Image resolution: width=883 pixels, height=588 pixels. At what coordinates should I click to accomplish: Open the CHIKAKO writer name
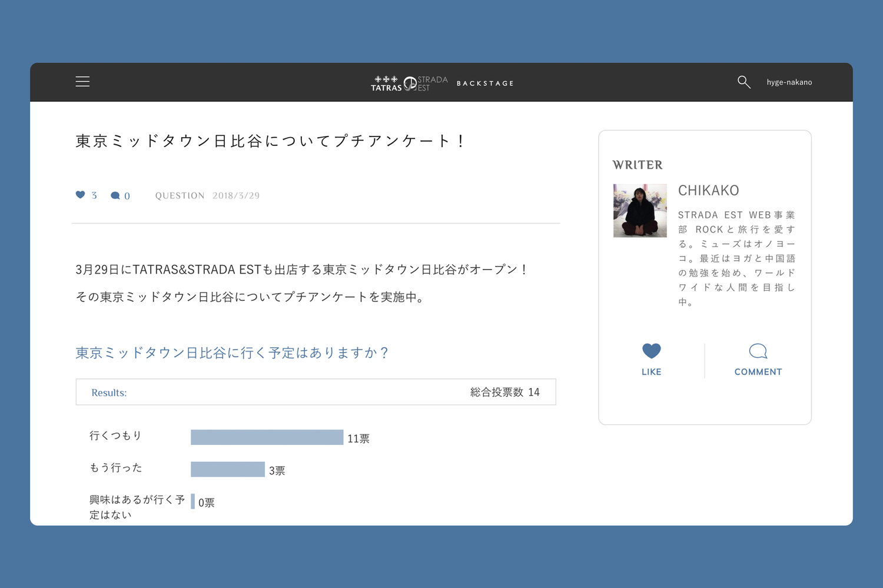[x=708, y=191]
